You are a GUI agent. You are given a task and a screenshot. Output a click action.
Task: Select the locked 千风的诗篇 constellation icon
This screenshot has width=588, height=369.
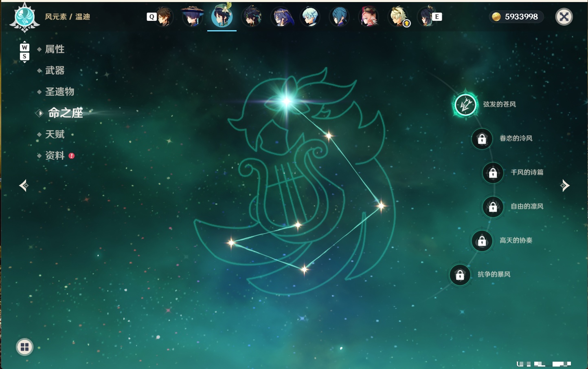pyautogui.click(x=493, y=172)
